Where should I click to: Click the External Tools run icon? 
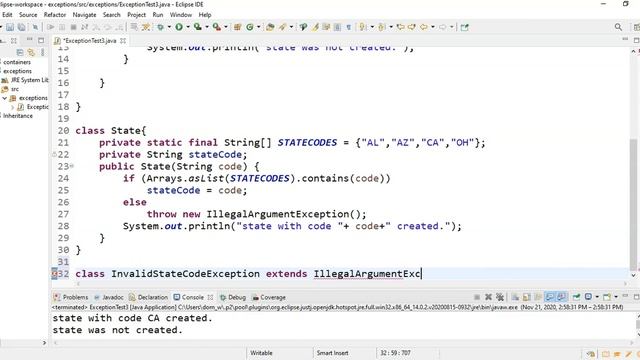pos(216,27)
